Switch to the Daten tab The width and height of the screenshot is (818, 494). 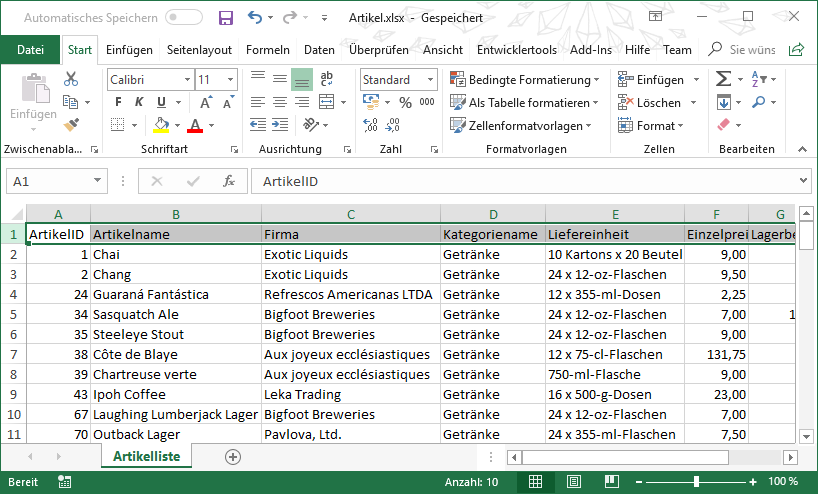tap(319, 50)
